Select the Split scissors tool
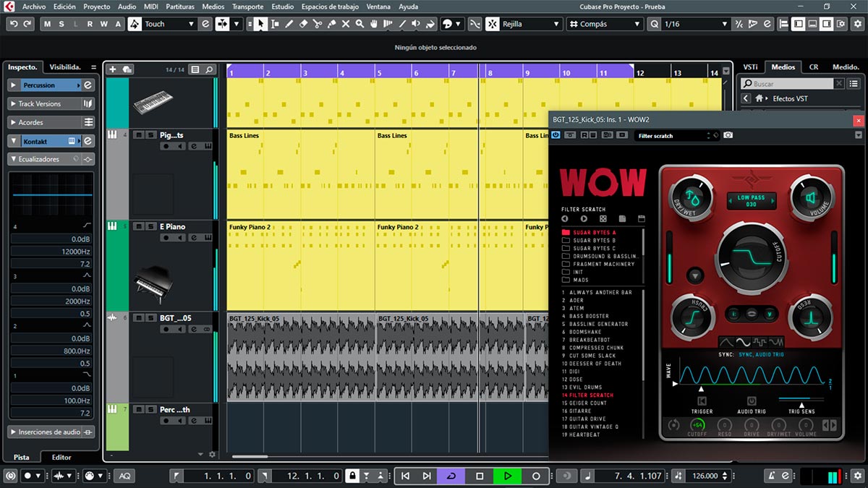 click(x=318, y=24)
